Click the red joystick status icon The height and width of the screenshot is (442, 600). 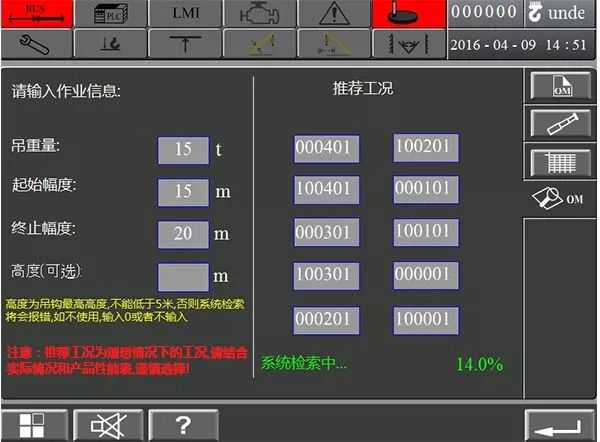point(409,14)
